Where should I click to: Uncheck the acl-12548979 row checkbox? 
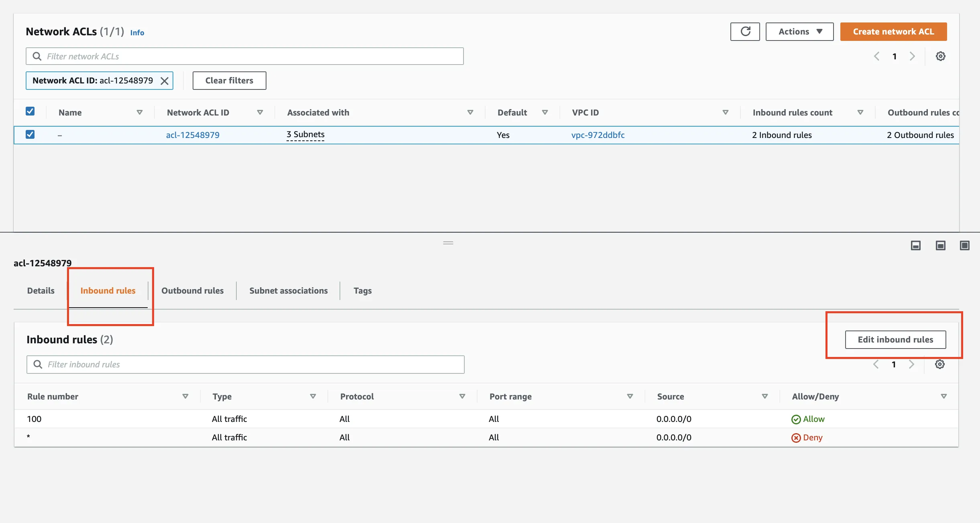tap(30, 134)
